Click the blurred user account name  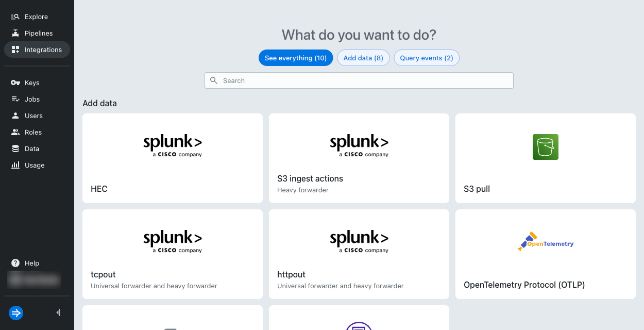[34, 280]
